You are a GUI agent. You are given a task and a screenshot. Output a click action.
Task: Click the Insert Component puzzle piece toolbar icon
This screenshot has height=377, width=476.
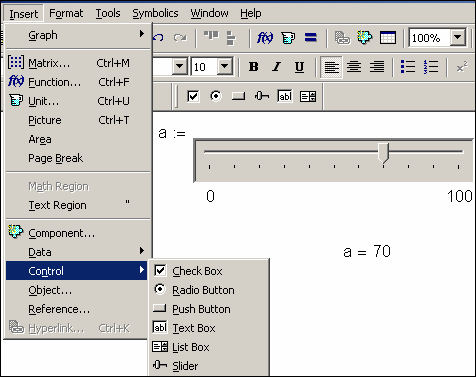[365, 38]
